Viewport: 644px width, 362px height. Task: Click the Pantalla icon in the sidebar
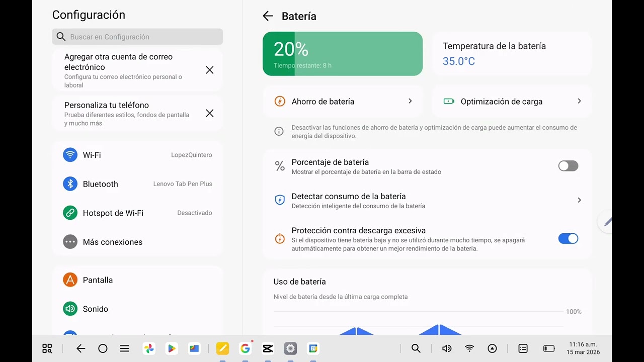coord(70,280)
